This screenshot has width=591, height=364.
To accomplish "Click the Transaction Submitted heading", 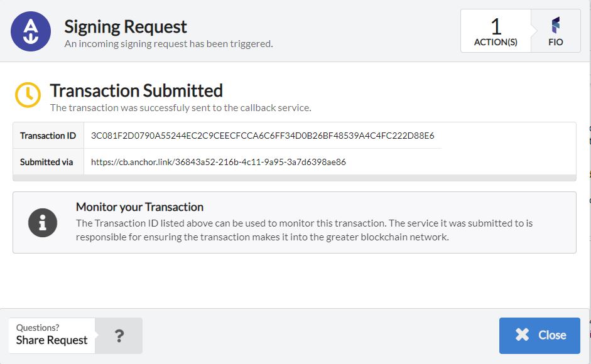I will [x=136, y=91].
